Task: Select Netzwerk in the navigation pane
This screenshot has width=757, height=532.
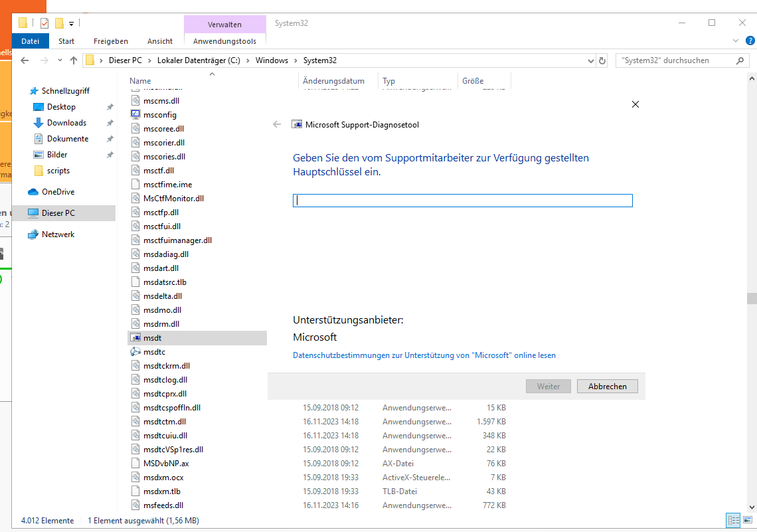Action: click(x=58, y=234)
